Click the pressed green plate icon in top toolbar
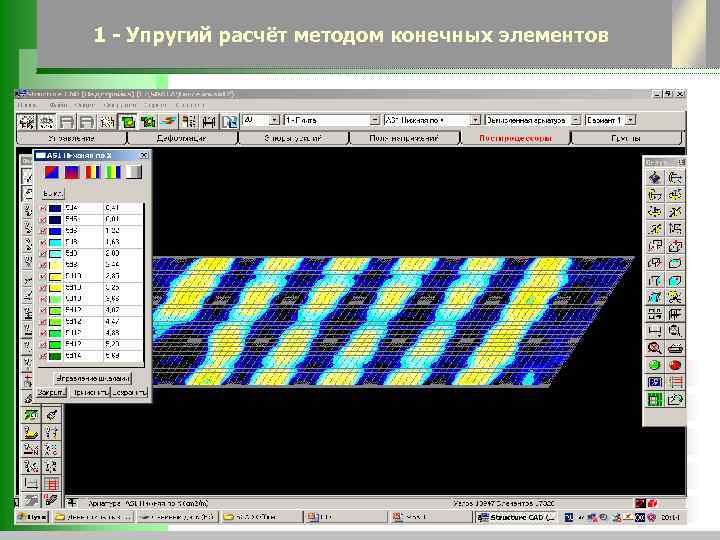 128,122
